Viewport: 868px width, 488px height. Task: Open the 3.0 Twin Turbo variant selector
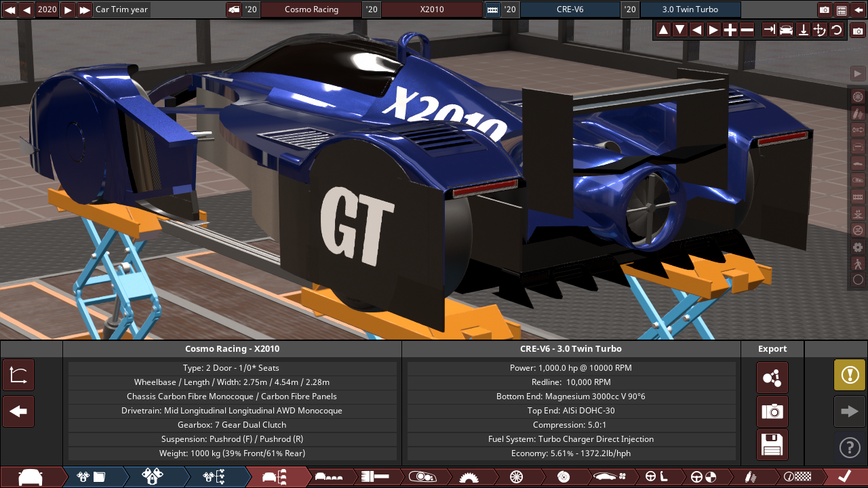[x=690, y=9]
